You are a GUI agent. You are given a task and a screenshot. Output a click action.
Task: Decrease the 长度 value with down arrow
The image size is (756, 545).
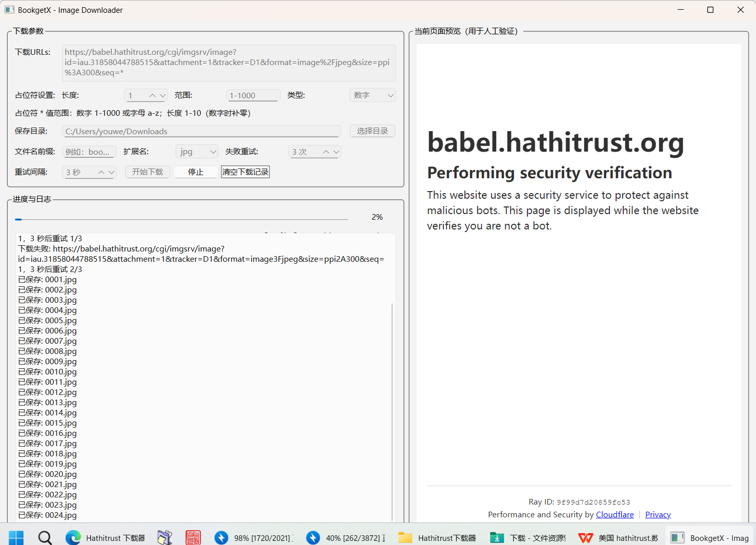[162, 95]
